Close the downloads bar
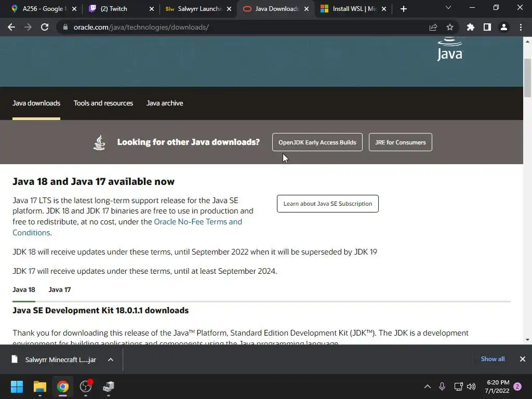The height and width of the screenshot is (399, 532). click(x=523, y=359)
